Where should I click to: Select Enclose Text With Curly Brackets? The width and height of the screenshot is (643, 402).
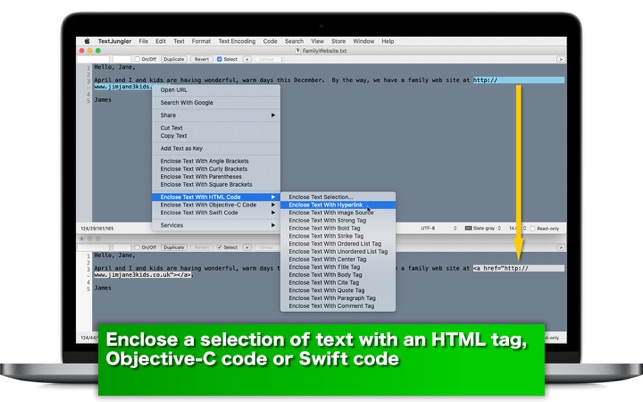[x=216, y=169]
